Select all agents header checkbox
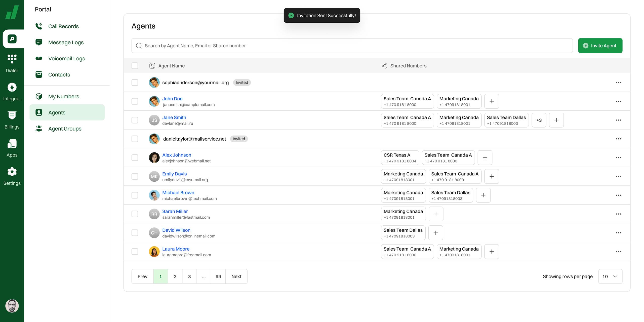 (135, 66)
